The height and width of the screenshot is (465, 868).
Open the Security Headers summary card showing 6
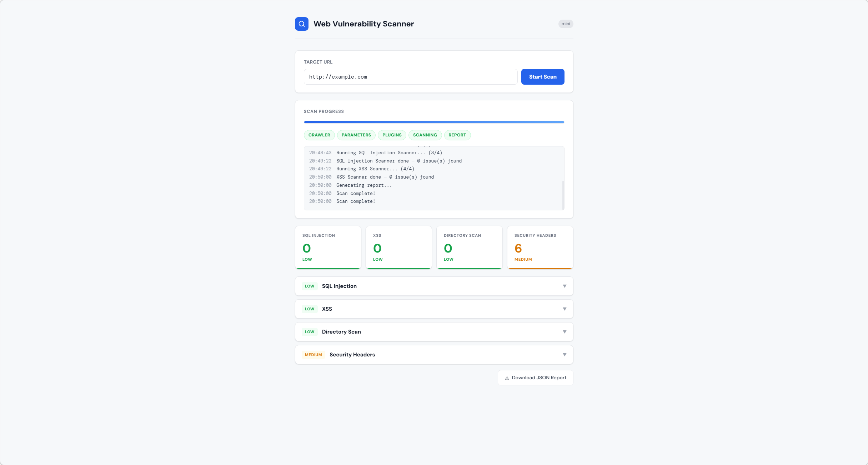click(540, 247)
